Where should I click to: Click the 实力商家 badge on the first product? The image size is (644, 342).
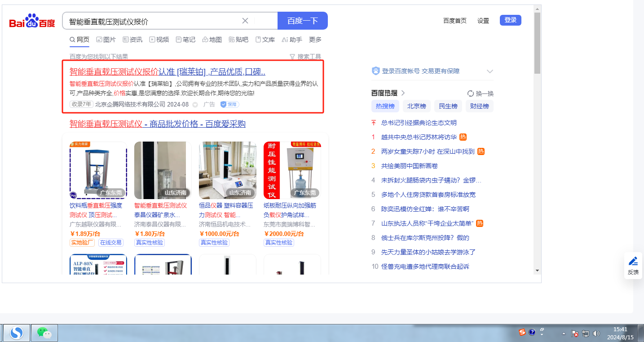pos(80,144)
